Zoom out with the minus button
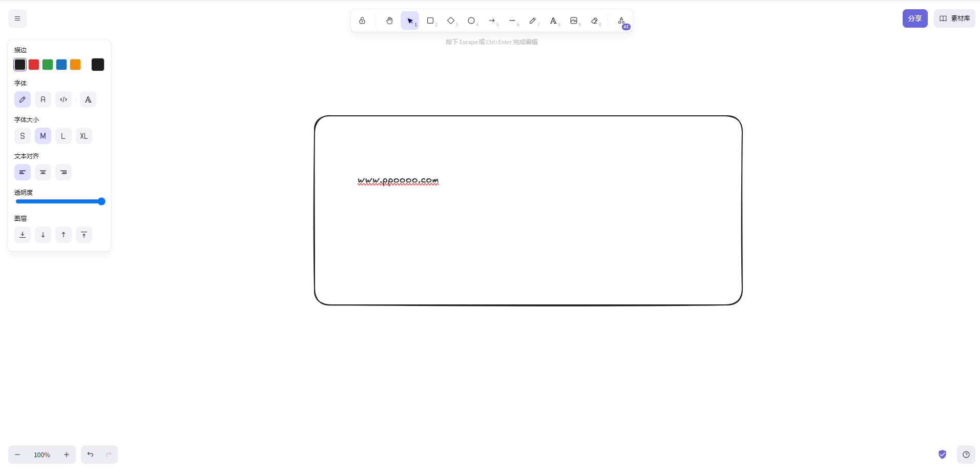Image resolution: width=980 pixels, height=472 pixels. [x=17, y=455]
